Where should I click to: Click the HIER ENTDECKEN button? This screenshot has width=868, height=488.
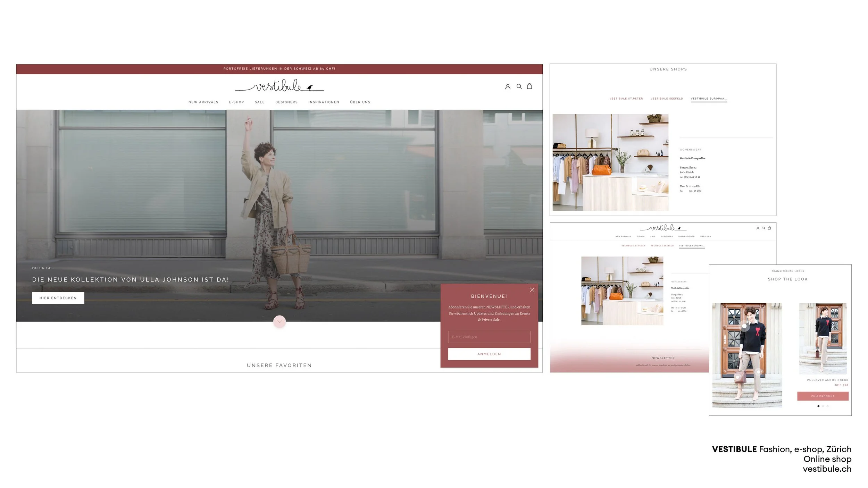click(x=58, y=298)
